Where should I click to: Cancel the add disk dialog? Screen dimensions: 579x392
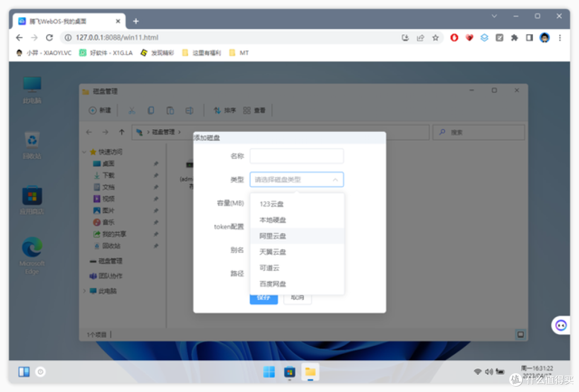click(x=298, y=298)
